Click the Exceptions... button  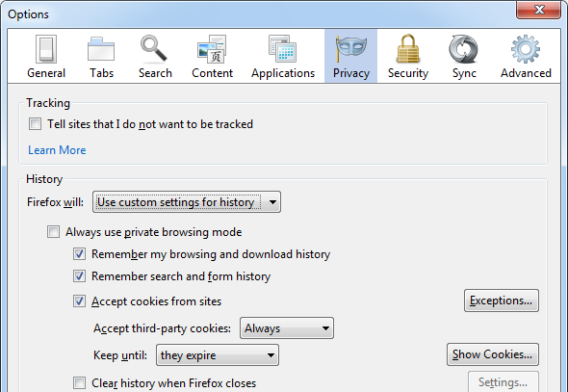tap(502, 301)
